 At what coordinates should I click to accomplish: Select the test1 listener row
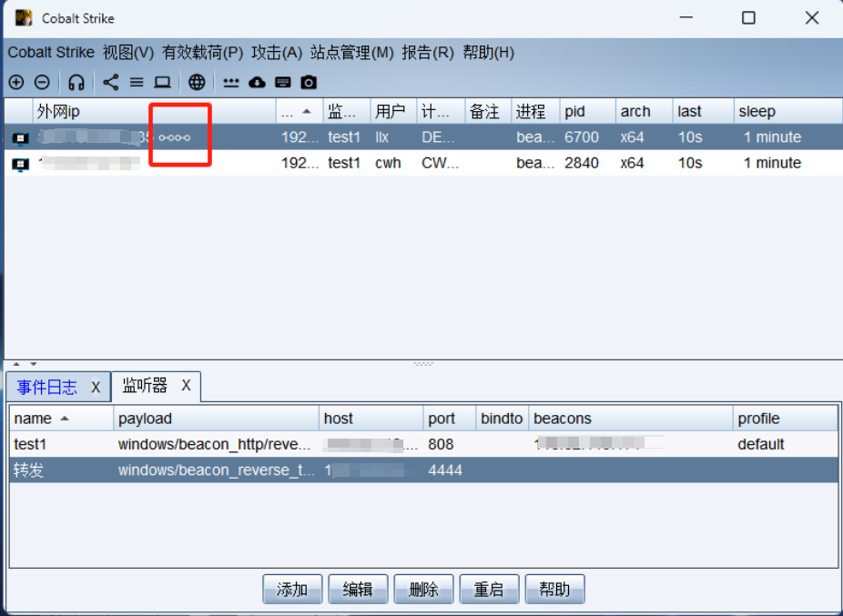click(423, 444)
